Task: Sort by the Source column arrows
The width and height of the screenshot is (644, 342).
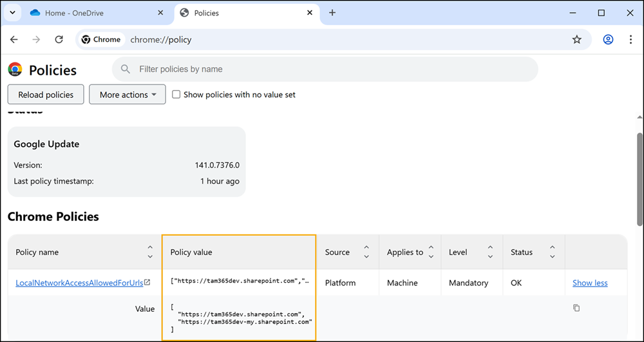Action: (366, 252)
